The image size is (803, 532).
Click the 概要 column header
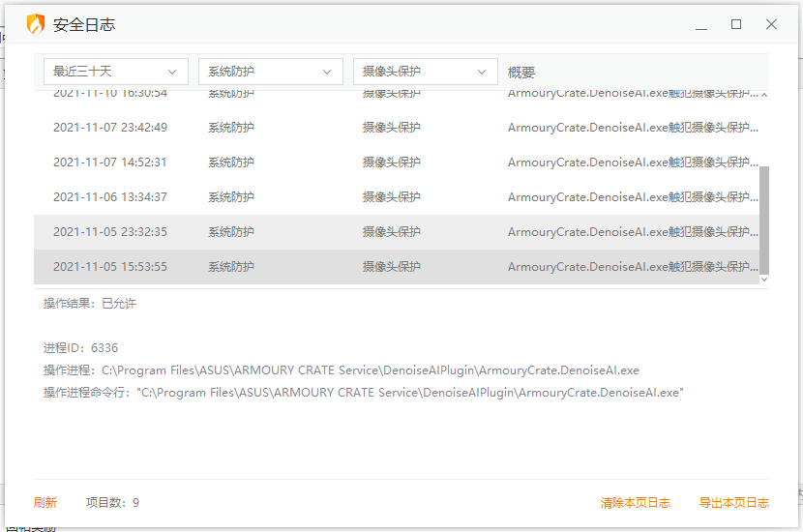coord(521,73)
